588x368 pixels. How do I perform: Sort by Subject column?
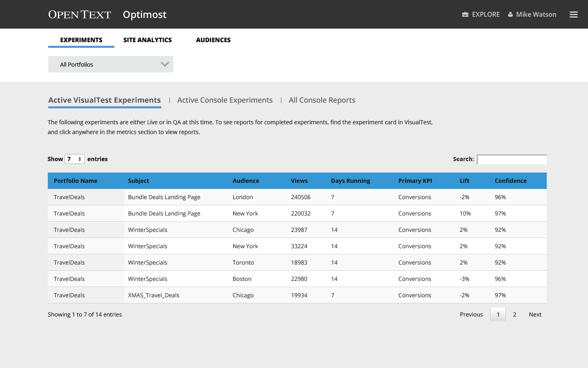[x=138, y=181]
